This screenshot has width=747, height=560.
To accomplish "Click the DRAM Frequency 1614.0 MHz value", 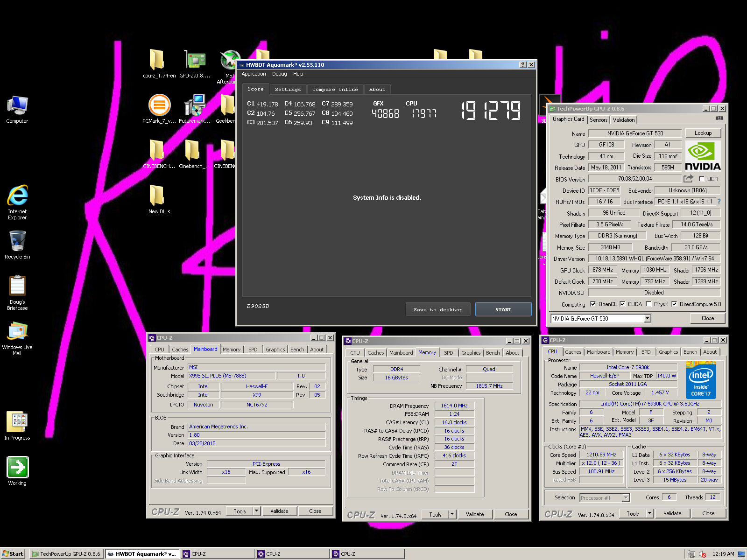I will 454,406.
